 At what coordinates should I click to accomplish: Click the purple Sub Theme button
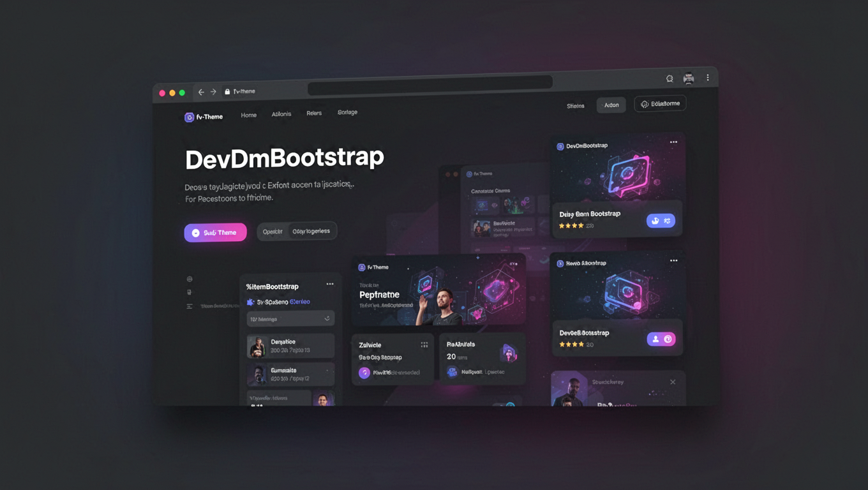215,233
